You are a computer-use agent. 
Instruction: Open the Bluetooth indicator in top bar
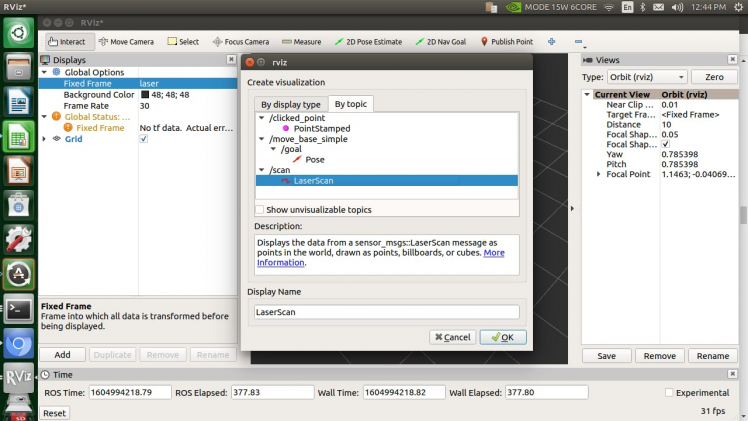[x=643, y=7]
